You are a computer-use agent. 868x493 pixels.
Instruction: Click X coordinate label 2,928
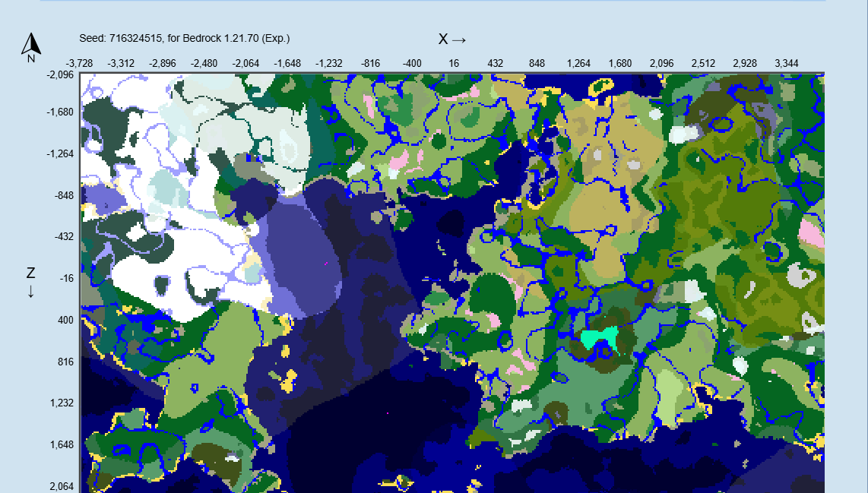[745, 63]
